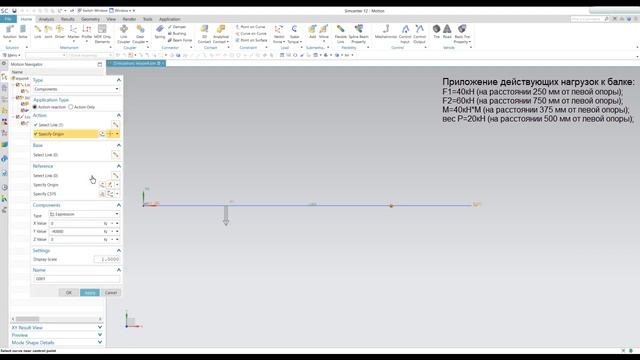Screen dimensions: 640x360
Task: Open the Mechatronics tool
Action: pos(386,32)
